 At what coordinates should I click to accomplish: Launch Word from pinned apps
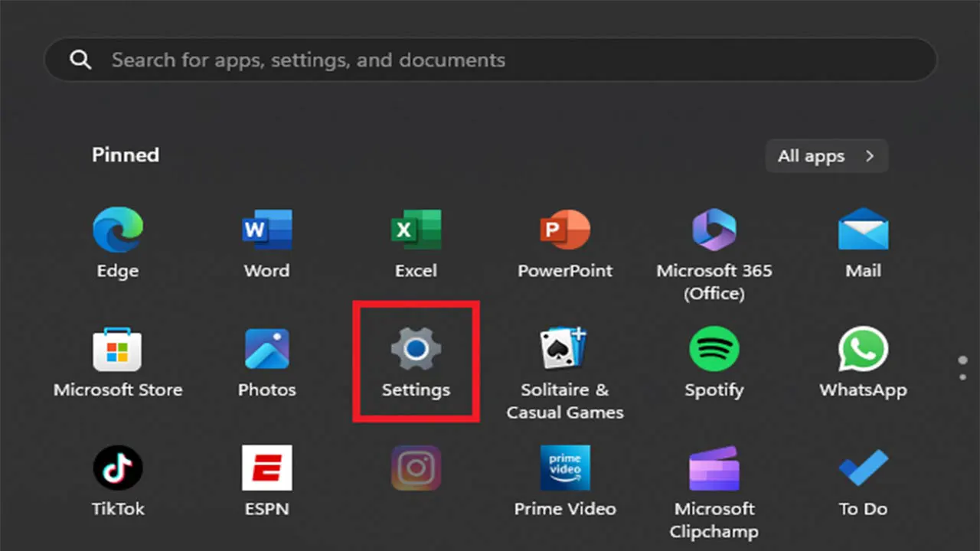click(x=266, y=231)
